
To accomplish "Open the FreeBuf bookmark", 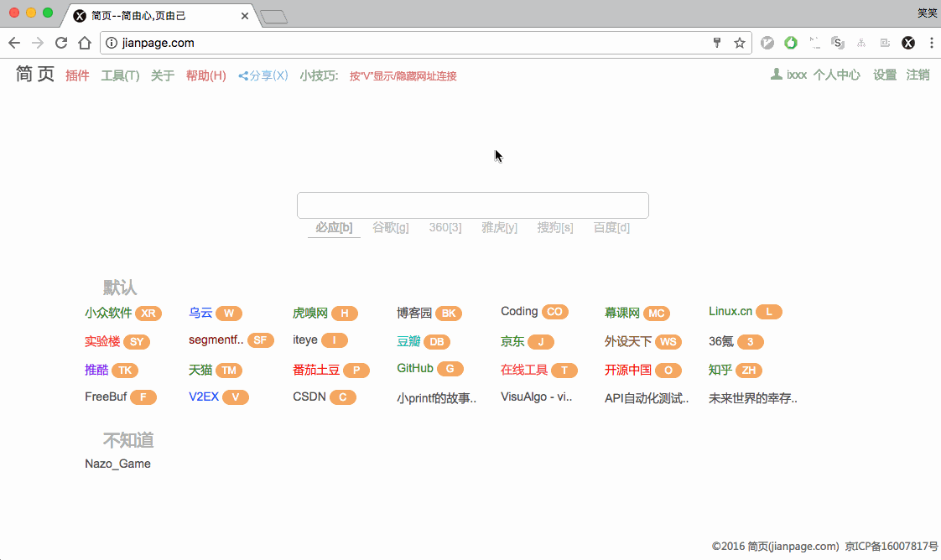I will (x=106, y=397).
